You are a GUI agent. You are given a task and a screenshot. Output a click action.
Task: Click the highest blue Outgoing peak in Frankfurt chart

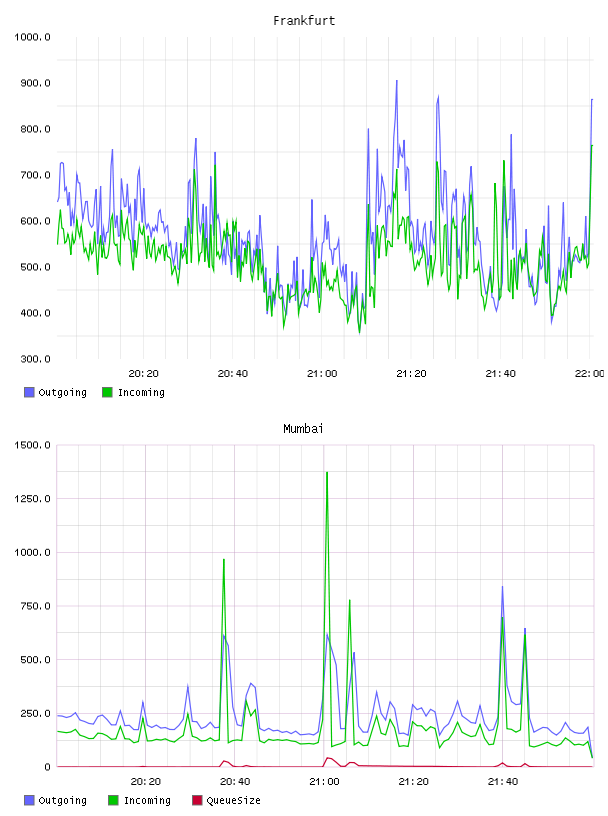pos(397,81)
